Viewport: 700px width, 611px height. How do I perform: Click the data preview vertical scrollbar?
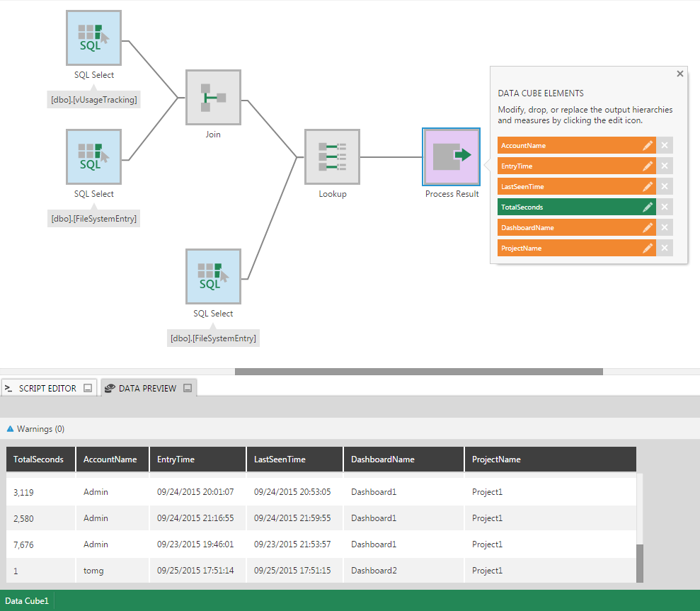click(640, 563)
